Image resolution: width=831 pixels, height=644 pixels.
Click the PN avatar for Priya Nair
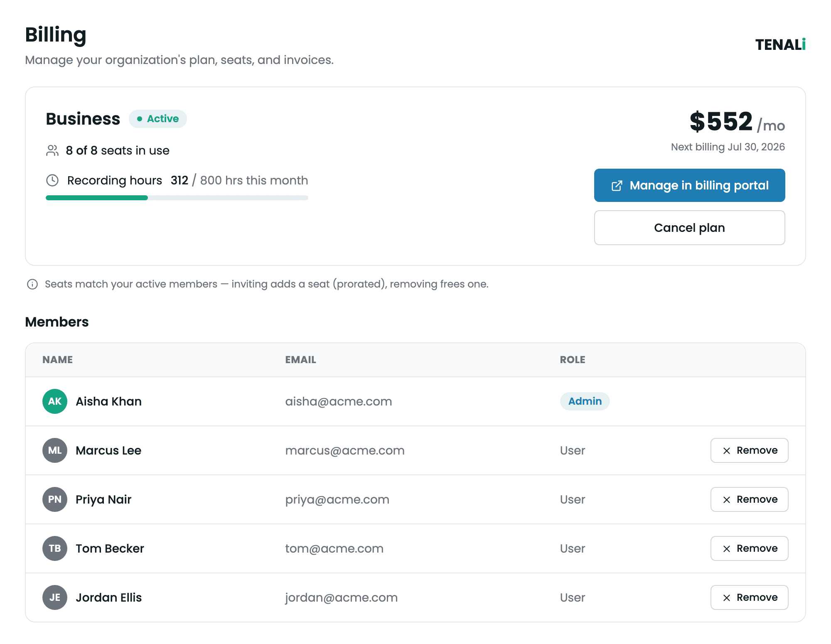pos(55,499)
